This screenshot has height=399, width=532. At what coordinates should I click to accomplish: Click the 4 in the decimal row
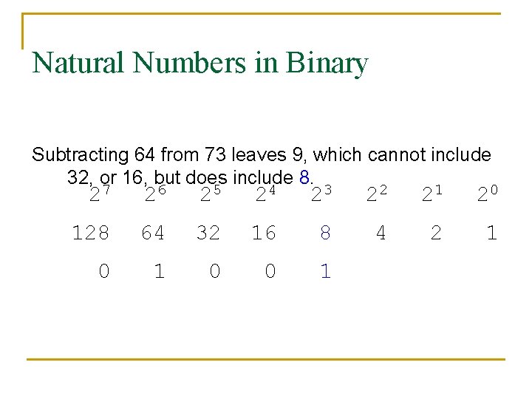(381, 233)
